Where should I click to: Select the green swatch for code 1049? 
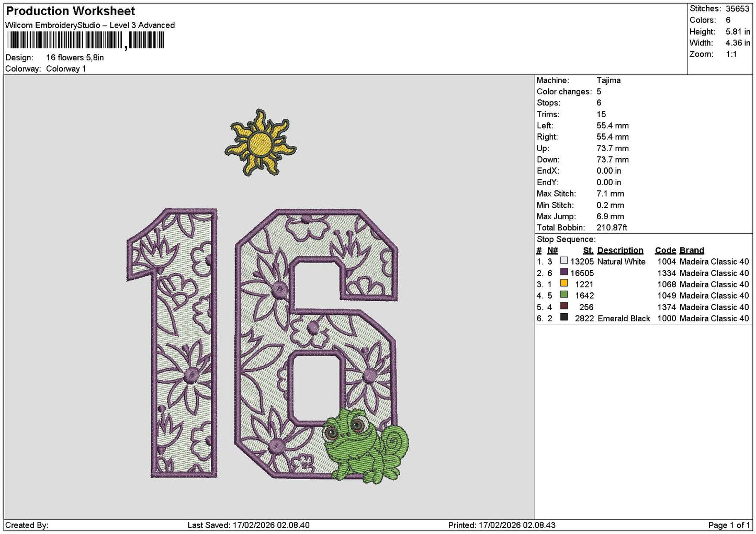click(564, 295)
